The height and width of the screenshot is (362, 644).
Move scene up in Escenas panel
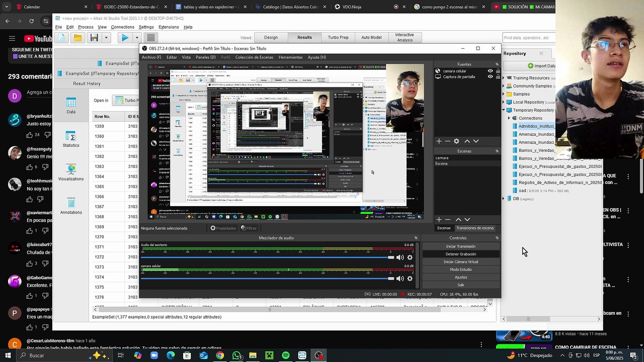[458, 220]
